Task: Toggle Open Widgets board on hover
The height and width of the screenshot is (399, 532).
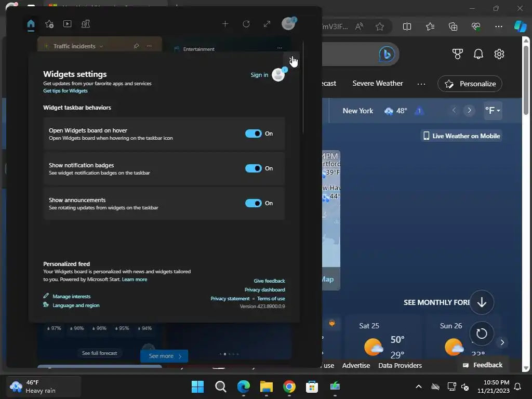Action: (x=253, y=134)
